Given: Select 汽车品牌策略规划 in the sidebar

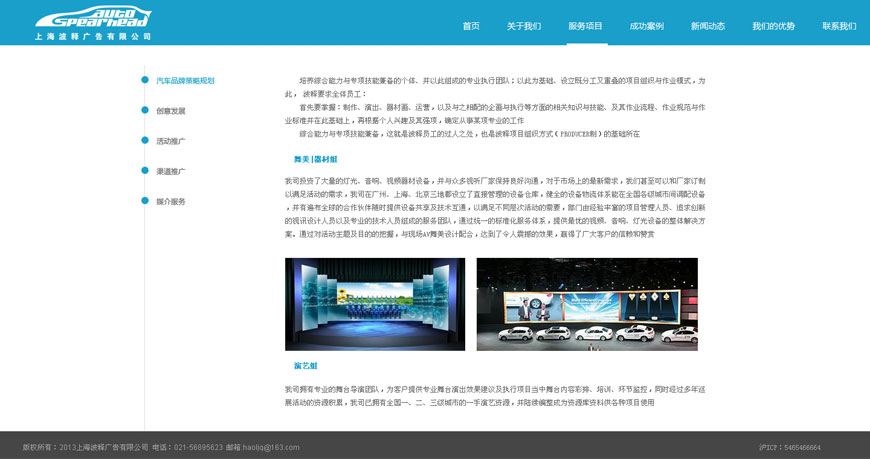Looking at the screenshot, I should point(185,80).
